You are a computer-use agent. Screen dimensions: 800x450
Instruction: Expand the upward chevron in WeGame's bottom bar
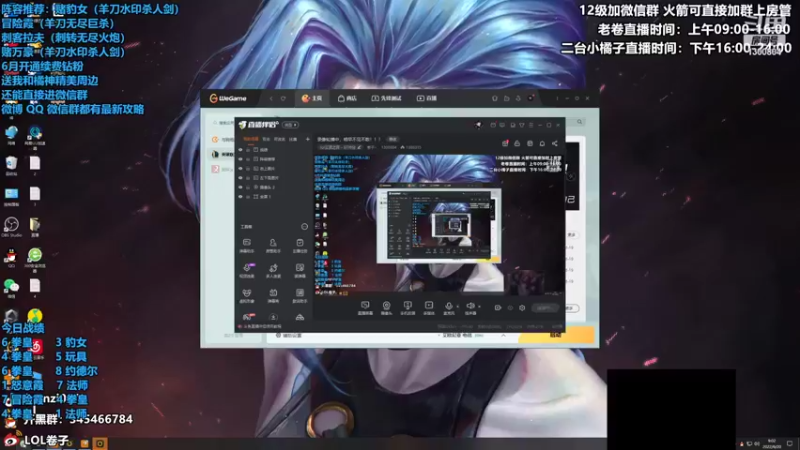point(503,336)
